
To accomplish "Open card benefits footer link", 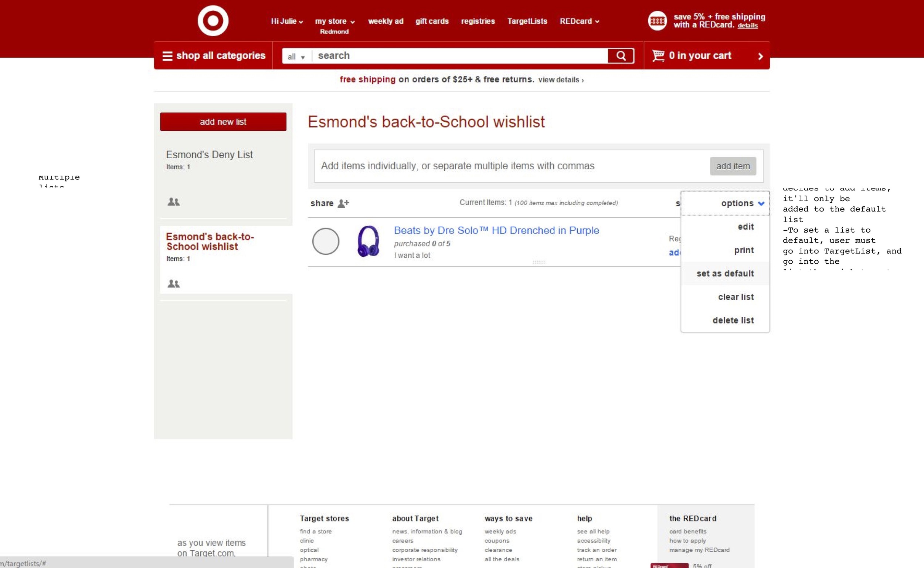I will point(687,531).
